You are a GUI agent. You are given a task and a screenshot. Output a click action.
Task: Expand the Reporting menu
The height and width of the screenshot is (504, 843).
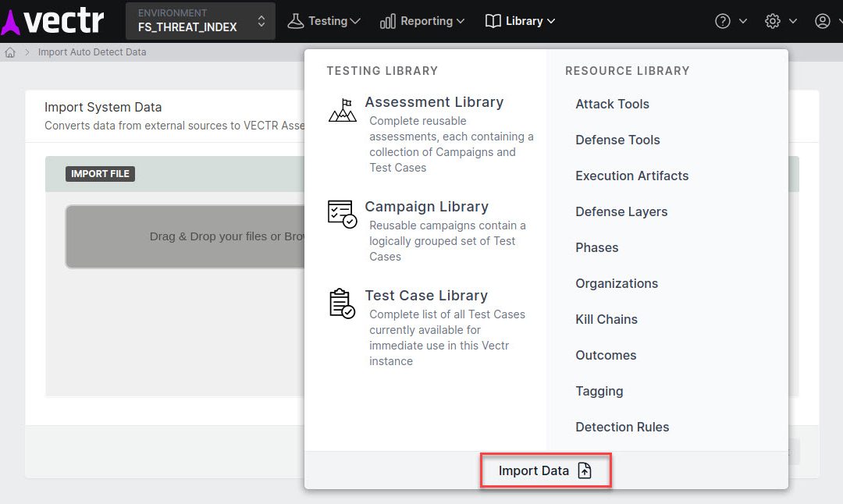coord(422,21)
